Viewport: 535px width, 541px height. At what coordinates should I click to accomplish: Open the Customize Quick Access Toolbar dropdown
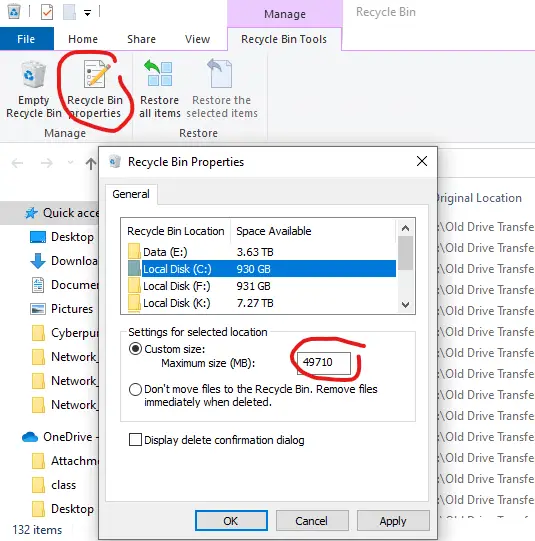coord(87,13)
